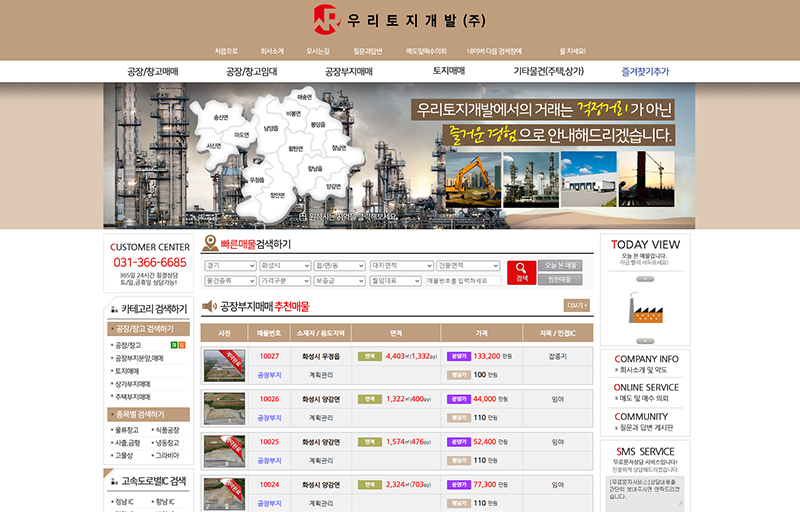Click the 더보기+ button for recommended listings

[577, 305]
